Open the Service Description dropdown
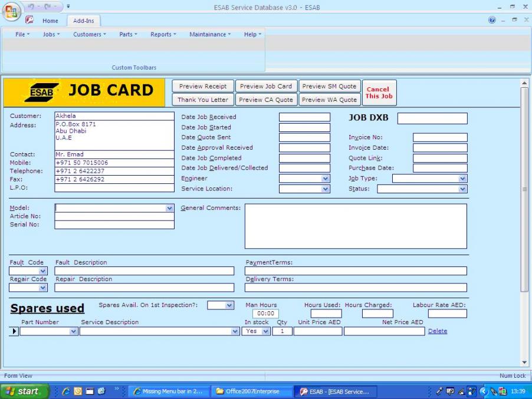 click(x=235, y=331)
